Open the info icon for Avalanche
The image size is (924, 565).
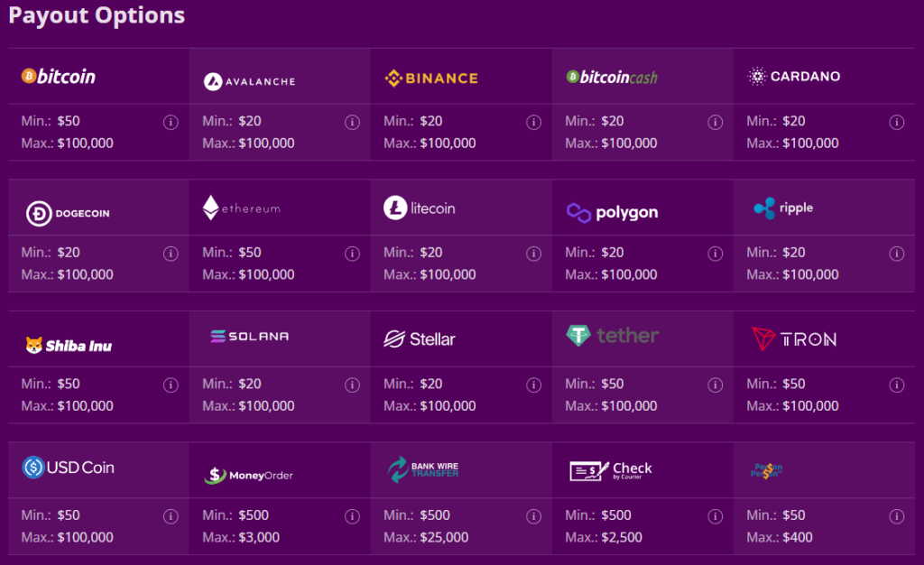pyautogui.click(x=353, y=122)
